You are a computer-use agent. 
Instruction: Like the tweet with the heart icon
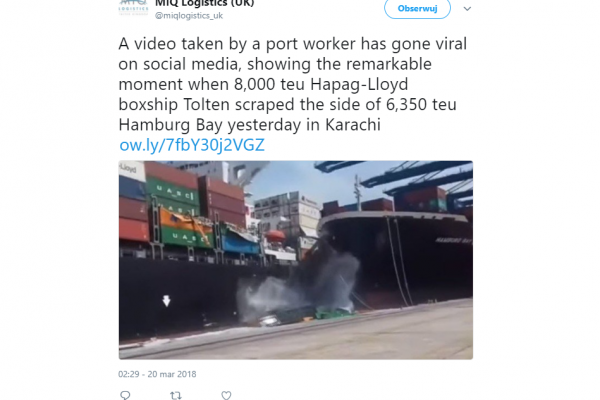226,395
